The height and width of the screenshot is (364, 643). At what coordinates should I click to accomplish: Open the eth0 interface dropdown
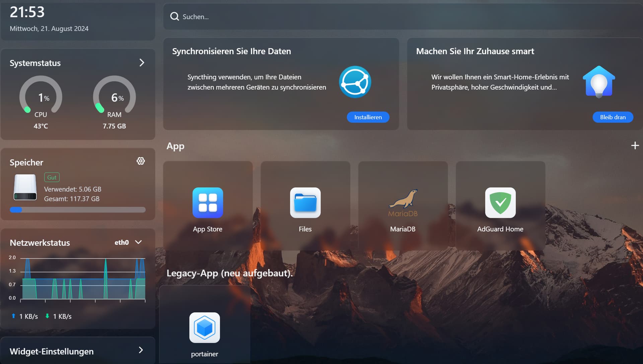point(128,242)
